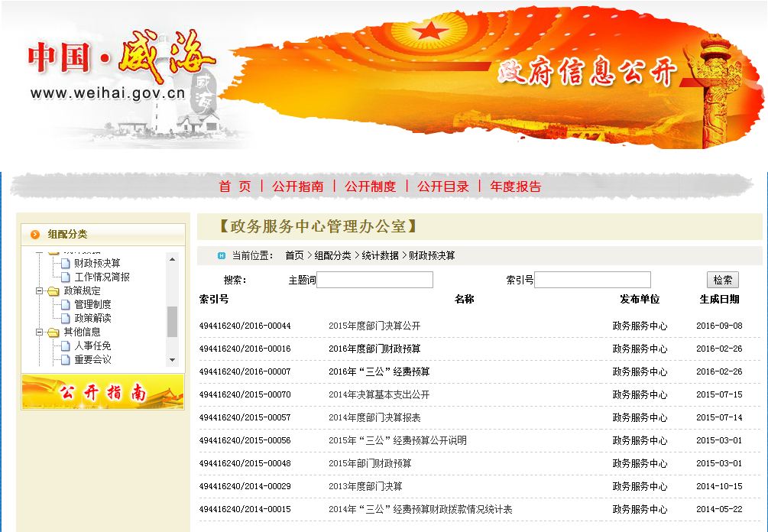The width and height of the screenshot is (768, 532).
Task: Collapse the 其他信息 tree node
Action: point(40,332)
